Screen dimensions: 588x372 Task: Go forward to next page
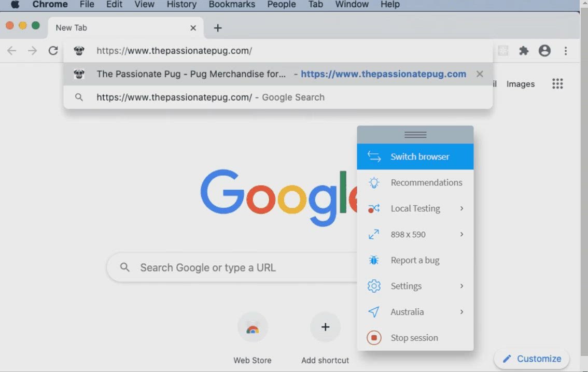click(33, 51)
